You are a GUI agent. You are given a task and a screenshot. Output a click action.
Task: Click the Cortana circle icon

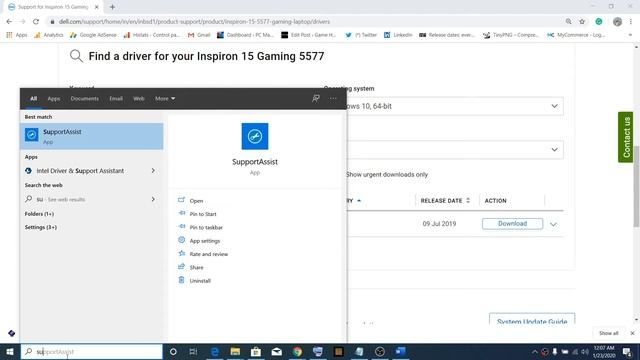(173, 351)
